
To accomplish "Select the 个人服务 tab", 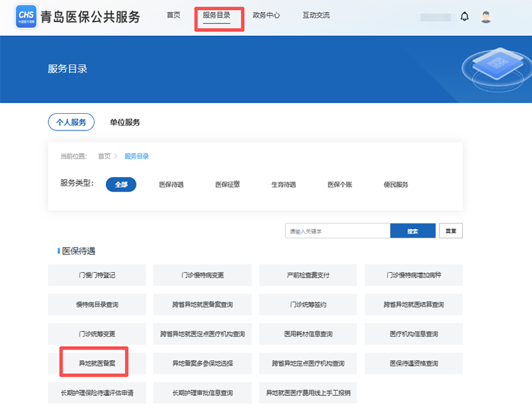I will [x=71, y=122].
